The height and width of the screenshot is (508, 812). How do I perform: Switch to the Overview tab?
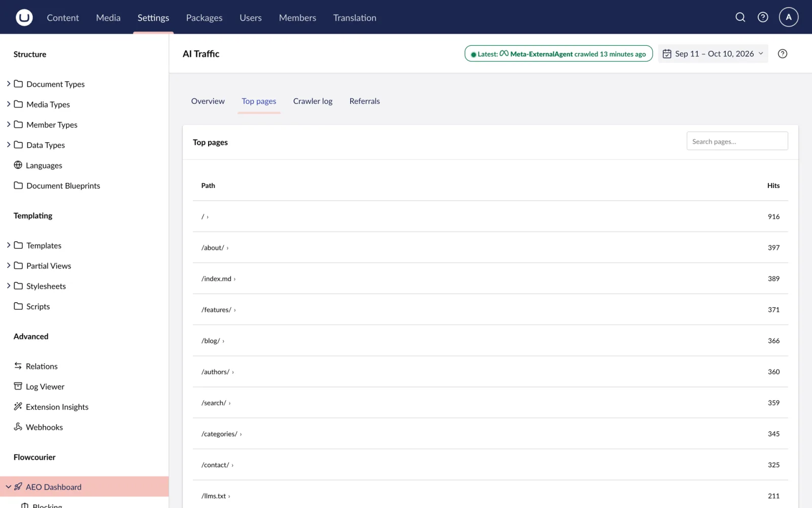208,101
